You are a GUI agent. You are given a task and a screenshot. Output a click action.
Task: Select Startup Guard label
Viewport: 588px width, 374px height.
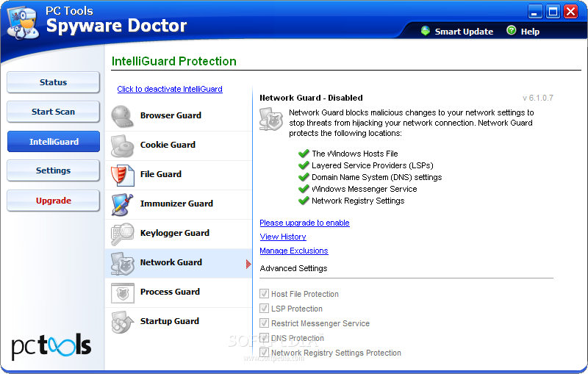click(170, 321)
